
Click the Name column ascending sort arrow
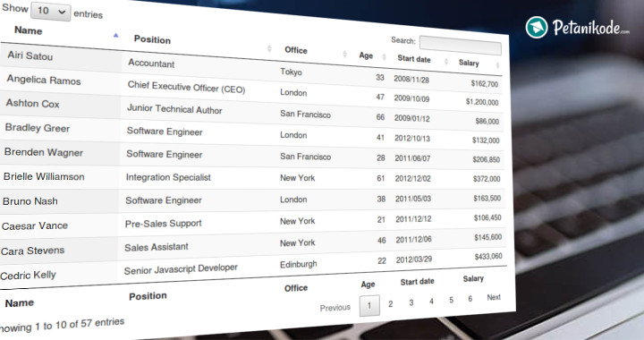[x=115, y=35]
